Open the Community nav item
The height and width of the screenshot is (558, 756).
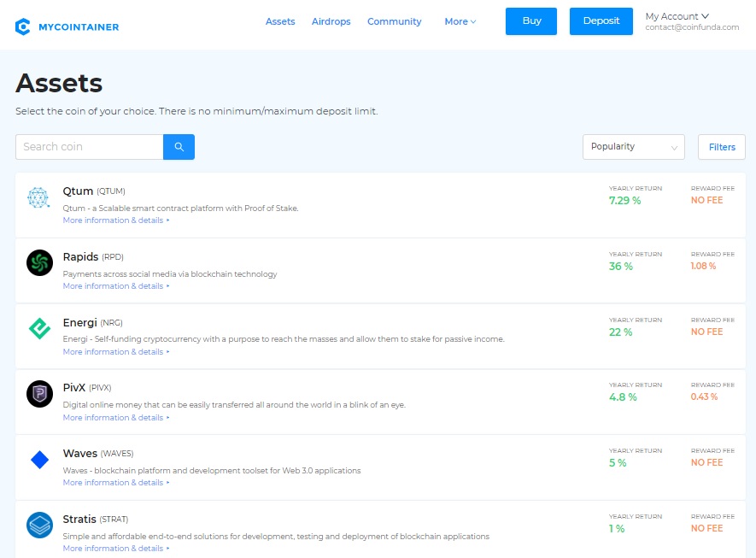(x=395, y=21)
